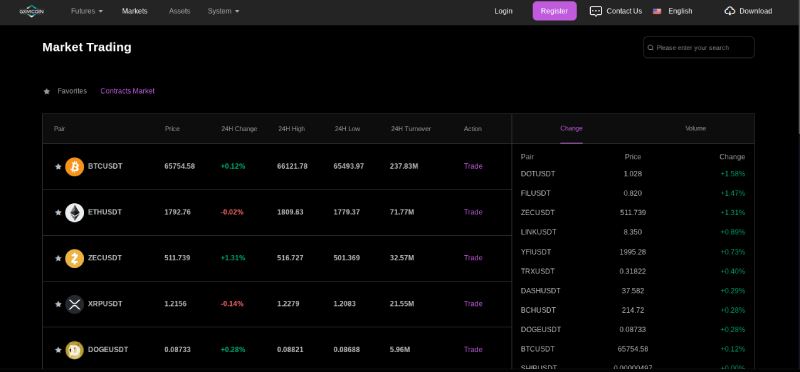Expand the System dropdown menu
Viewport: 800px width, 372px height.
[x=223, y=11]
